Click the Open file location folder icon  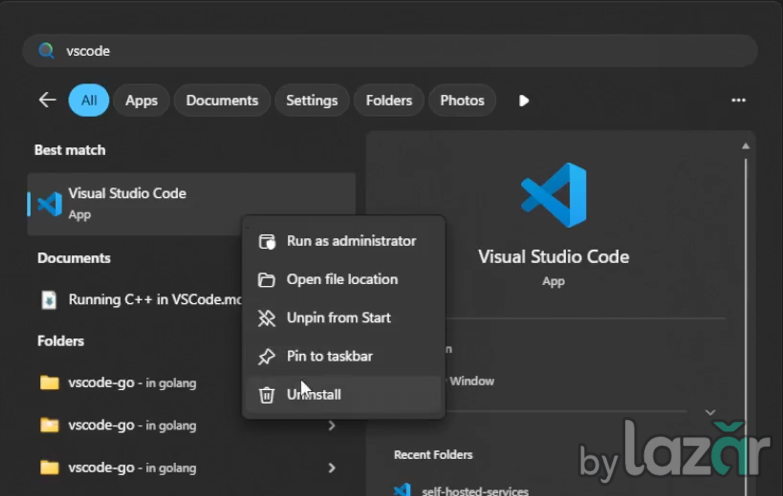pyautogui.click(x=266, y=280)
